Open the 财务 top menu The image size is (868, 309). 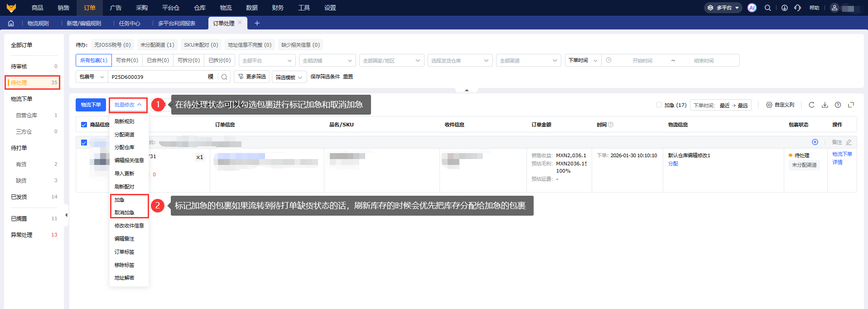[278, 8]
